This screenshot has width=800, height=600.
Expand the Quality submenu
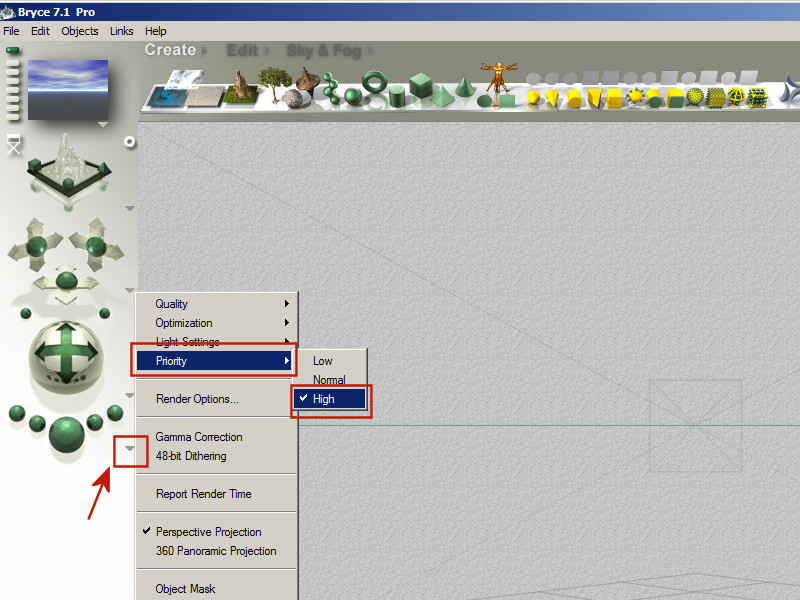(216, 304)
